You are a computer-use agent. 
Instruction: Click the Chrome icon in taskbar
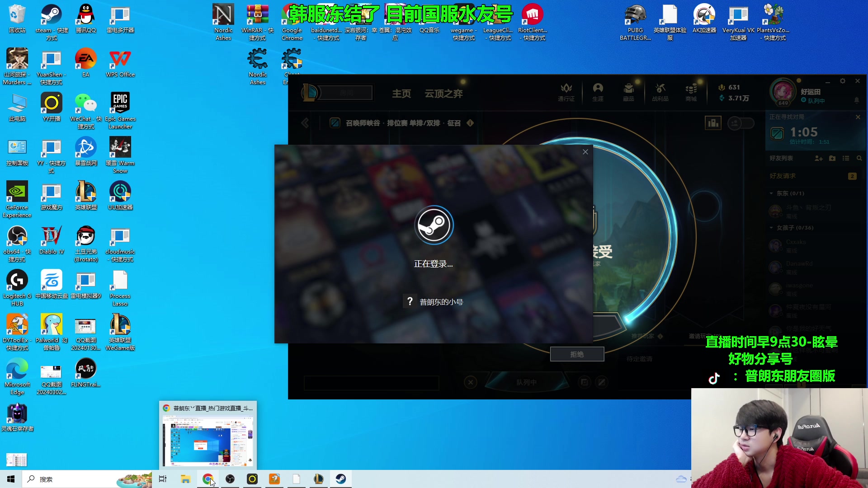point(208,479)
